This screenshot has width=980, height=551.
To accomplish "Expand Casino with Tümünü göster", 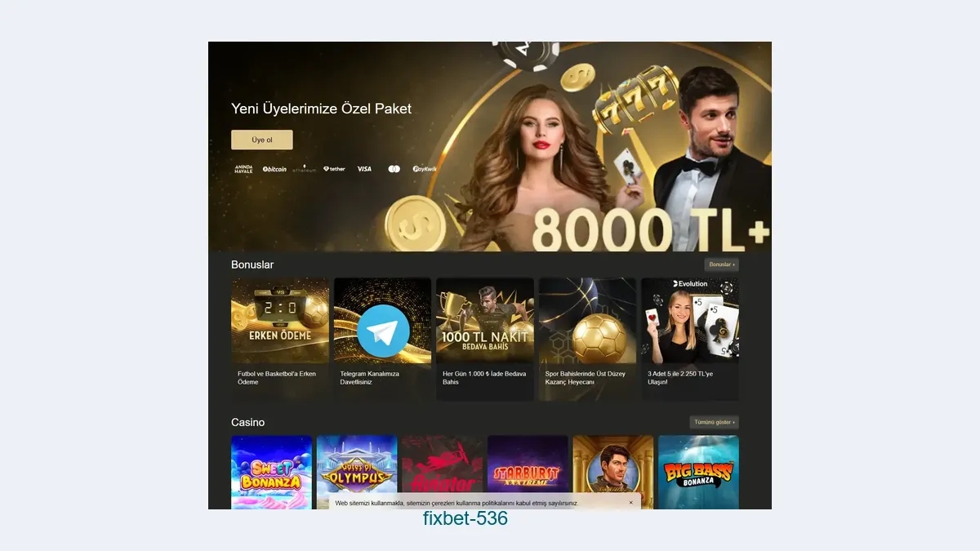I will pyautogui.click(x=714, y=422).
